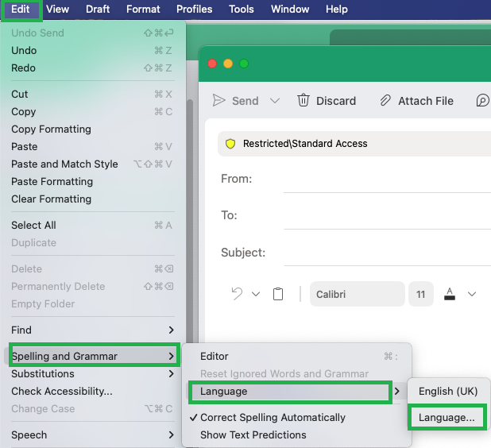Expand the Send options dropdown arrow

click(275, 101)
